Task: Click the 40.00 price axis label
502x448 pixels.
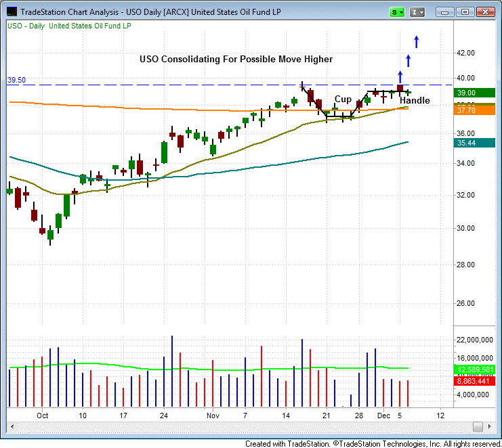Action: coord(465,78)
